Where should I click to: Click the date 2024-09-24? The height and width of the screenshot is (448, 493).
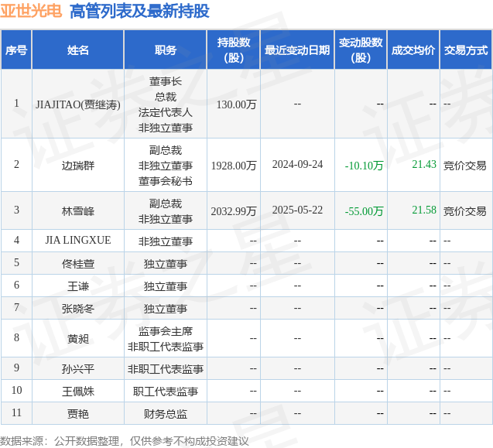tap(297, 165)
